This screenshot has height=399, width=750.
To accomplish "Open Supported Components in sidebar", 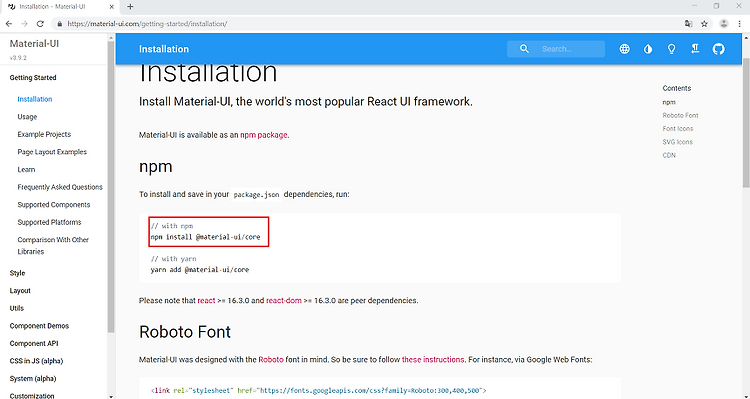I will click(54, 205).
